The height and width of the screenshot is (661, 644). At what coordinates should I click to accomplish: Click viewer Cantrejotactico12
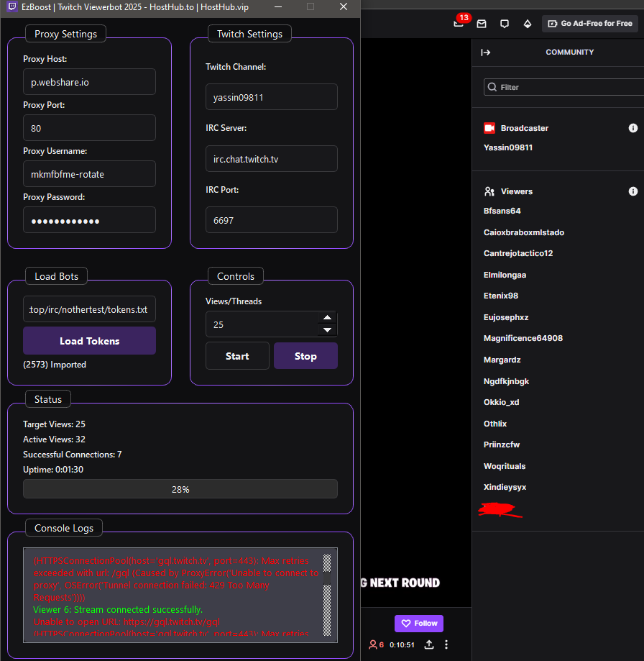click(518, 253)
